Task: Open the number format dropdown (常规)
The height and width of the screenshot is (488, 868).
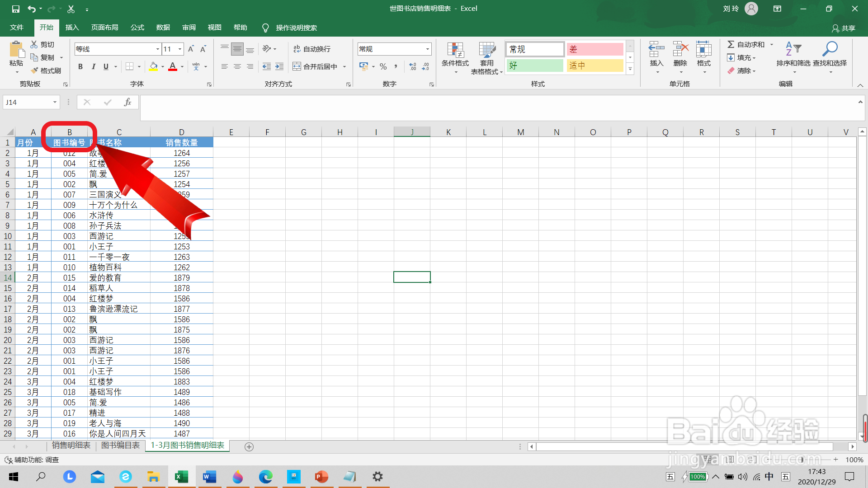Action: coord(427,49)
